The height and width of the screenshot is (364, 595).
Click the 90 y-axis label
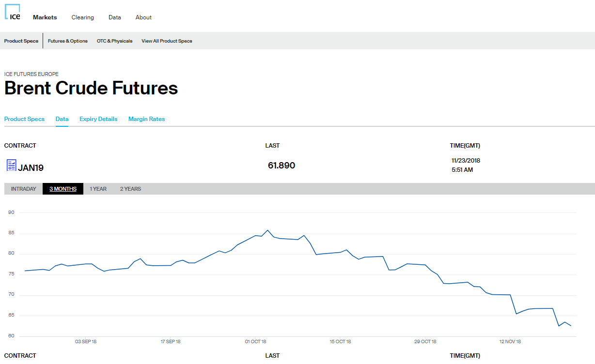tap(11, 212)
